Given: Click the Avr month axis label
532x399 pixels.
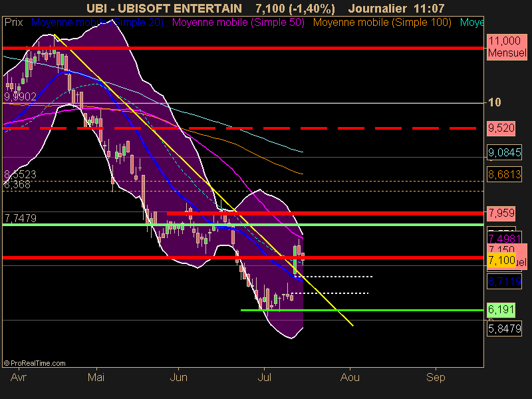Looking at the screenshot, I should point(19,377).
